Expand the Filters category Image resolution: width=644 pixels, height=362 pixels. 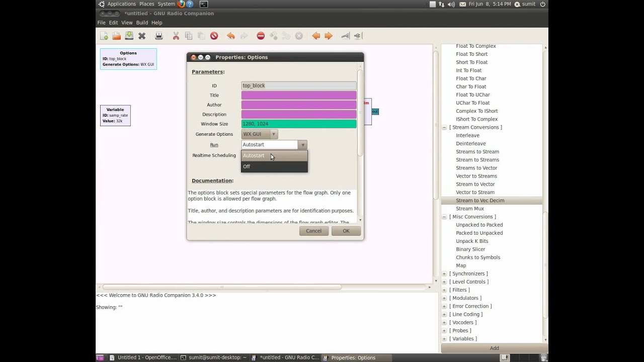[x=444, y=290]
